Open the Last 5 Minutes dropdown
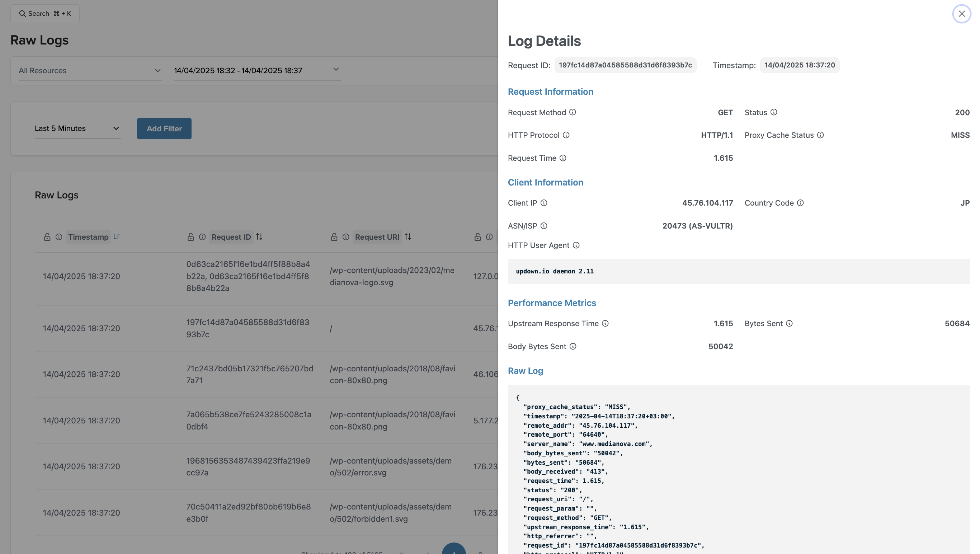 coord(77,128)
